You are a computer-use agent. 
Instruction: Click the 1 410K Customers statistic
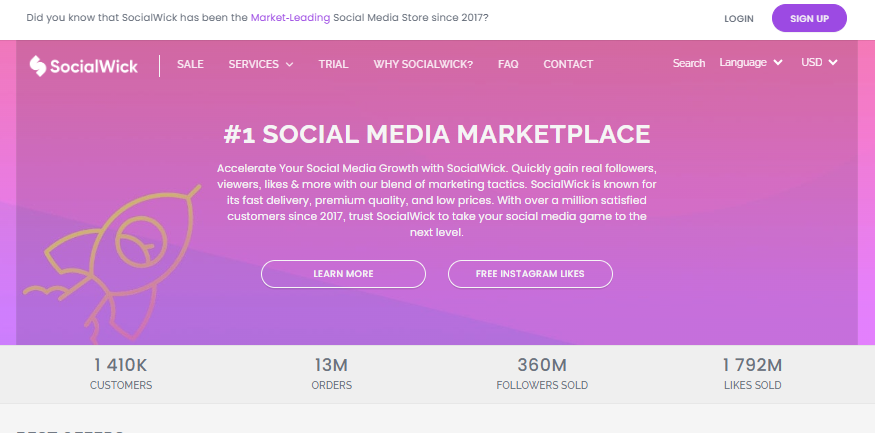tap(121, 374)
